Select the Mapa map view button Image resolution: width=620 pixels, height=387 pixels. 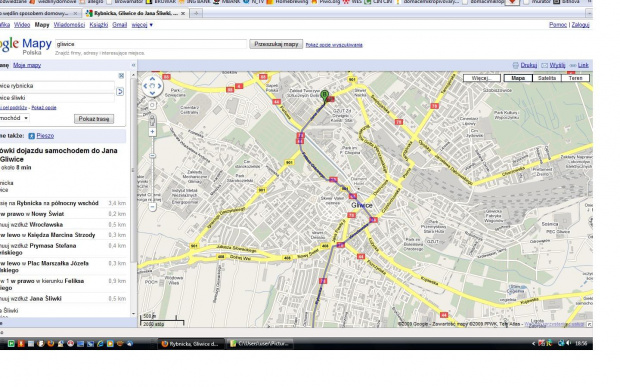(518, 78)
